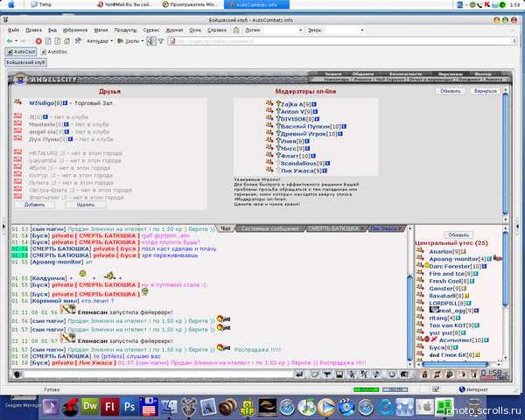Screen dimensions: 525x420
Task: Click the Удалить friend button
Action: click(x=86, y=205)
